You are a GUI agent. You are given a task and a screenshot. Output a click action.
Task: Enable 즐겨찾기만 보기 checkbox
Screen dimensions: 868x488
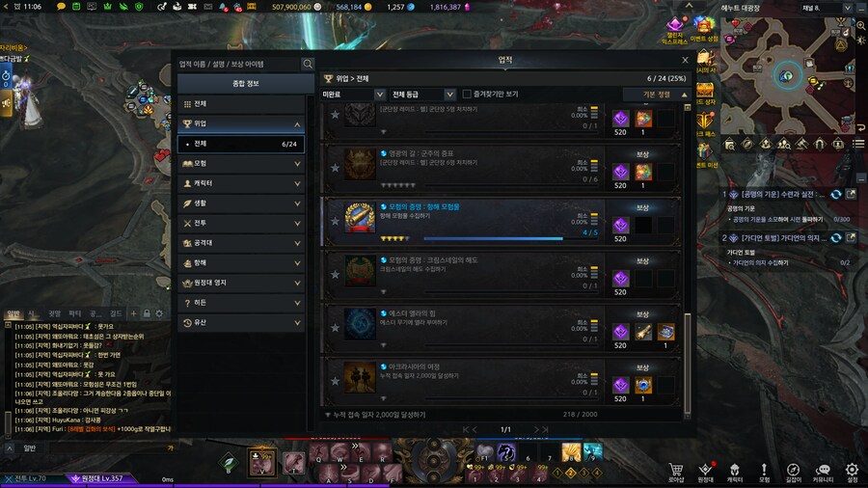[467, 95]
